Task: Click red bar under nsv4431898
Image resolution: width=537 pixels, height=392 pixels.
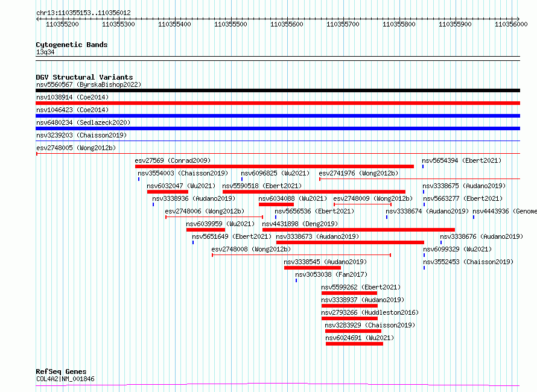Action: (x=358, y=230)
